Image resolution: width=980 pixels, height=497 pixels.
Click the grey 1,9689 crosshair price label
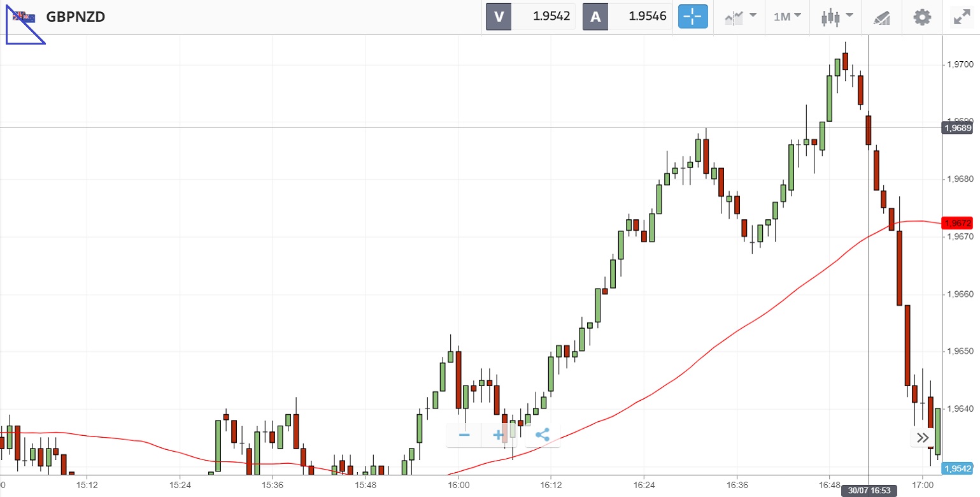pyautogui.click(x=957, y=128)
